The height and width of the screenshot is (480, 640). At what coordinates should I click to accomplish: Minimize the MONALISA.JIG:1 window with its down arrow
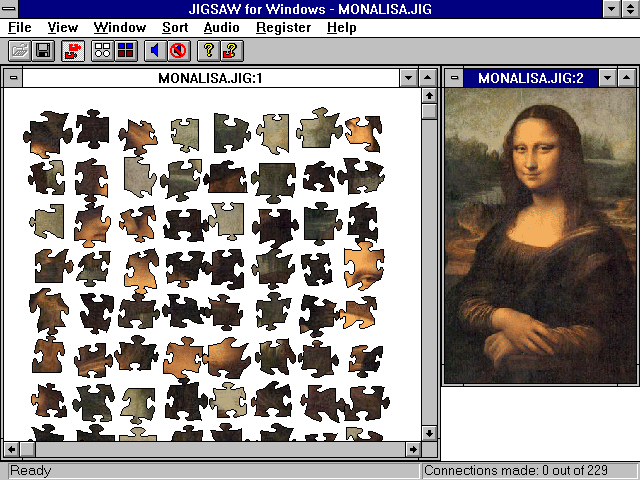409,78
